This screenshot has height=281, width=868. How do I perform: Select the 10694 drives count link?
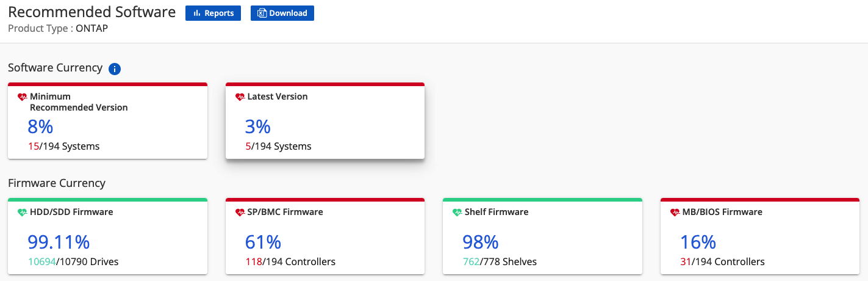click(41, 262)
